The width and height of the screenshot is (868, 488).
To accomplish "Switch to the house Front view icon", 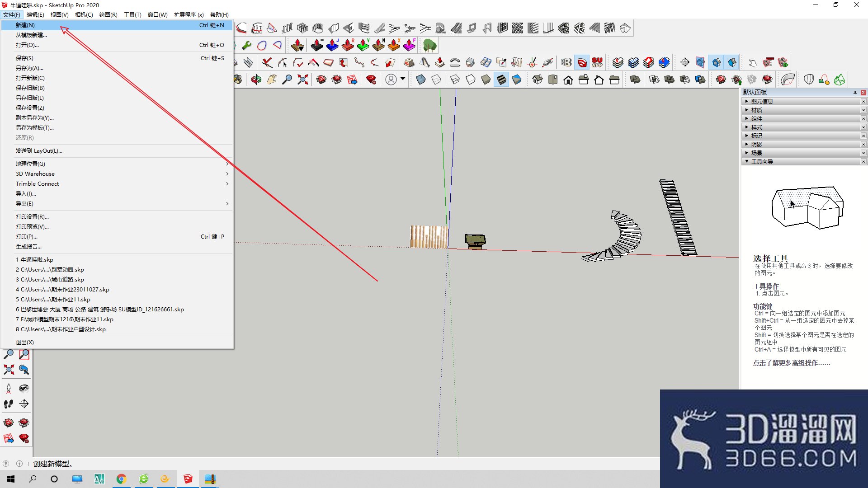I will [568, 80].
